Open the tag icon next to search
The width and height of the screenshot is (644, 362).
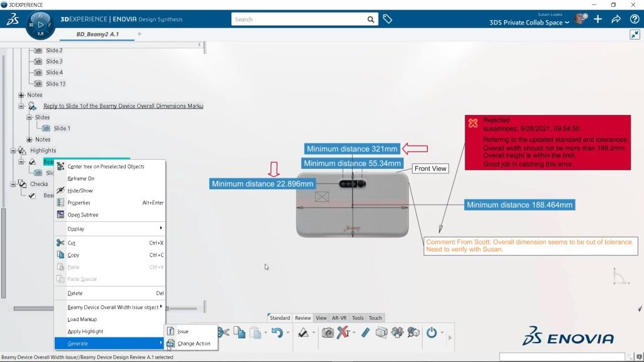[x=387, y=19]
